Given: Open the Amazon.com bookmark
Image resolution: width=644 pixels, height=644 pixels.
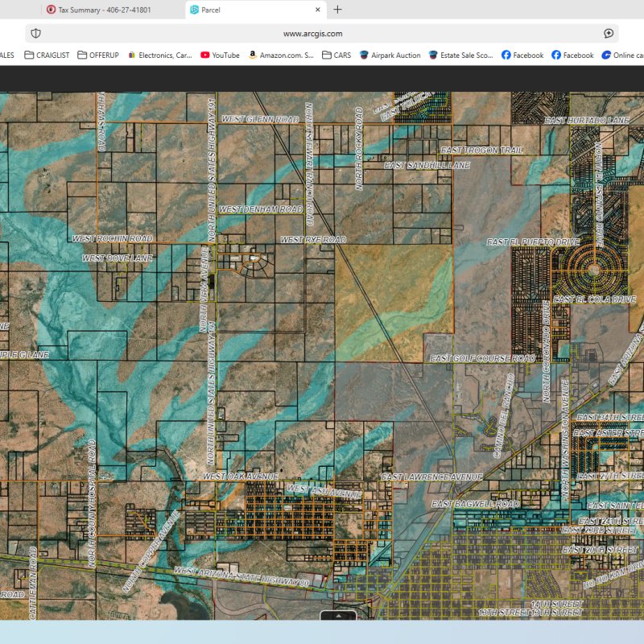Looking at the screenshot, I should (281, 55).
